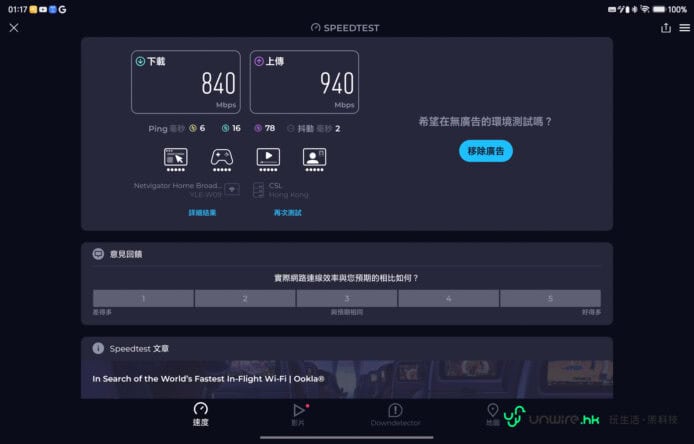Viewport: 694px width, 444px height.
Task: Open the hamburger menu
Action: [684, 28]
